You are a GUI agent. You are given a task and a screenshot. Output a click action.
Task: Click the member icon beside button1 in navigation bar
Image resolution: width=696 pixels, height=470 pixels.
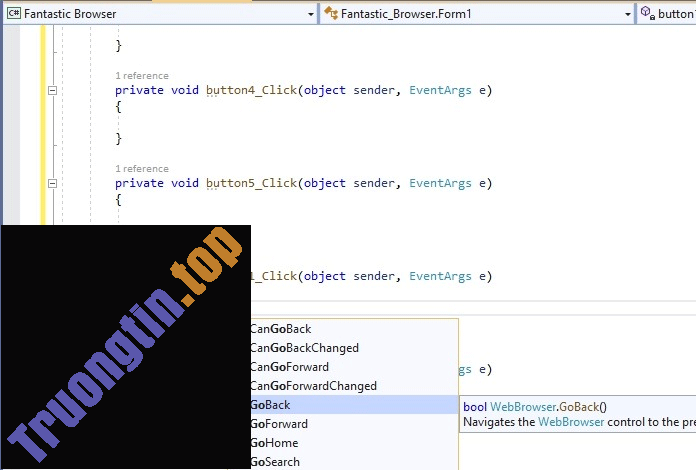pos(647,14)
